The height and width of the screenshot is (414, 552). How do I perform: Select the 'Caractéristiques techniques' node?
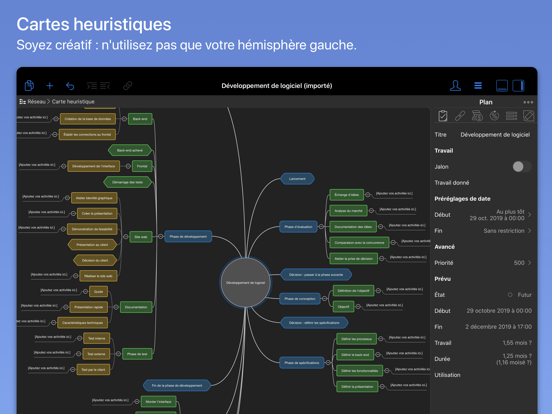click(83, 322)
